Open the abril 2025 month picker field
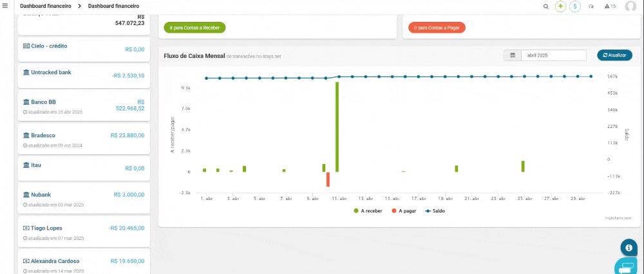The width and height of the screenshot is (644, 274). pyautogui.click(x=553, y=55)
